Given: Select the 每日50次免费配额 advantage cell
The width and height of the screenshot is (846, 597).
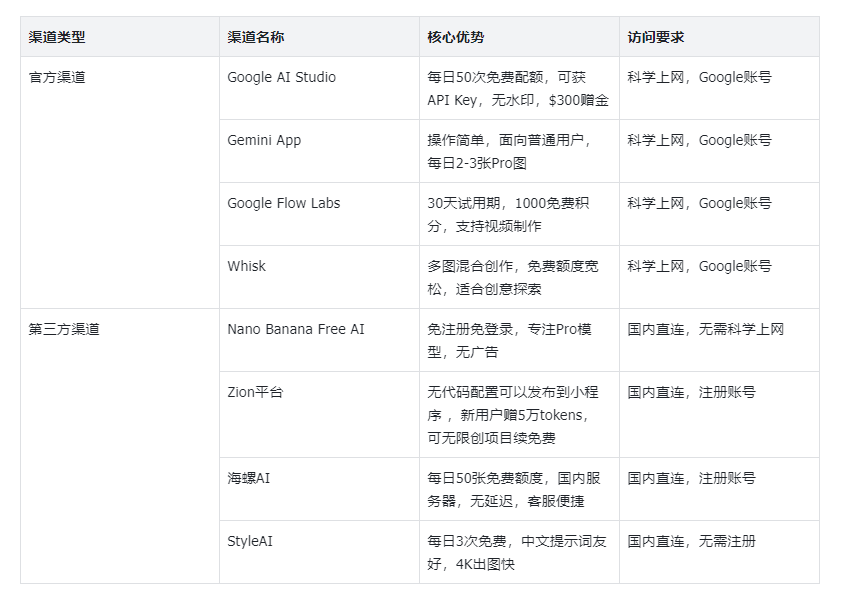Looking at the screenshot, I should 520,88.
